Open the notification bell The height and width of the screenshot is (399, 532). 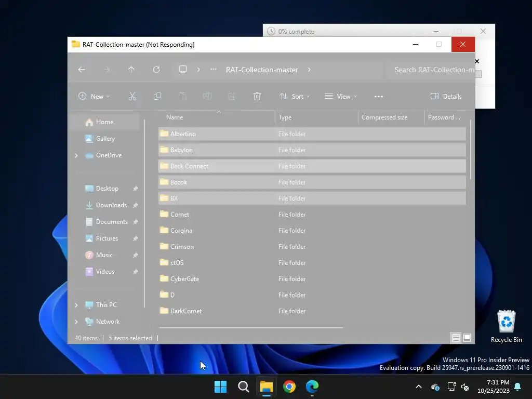[x=518, y=387]
